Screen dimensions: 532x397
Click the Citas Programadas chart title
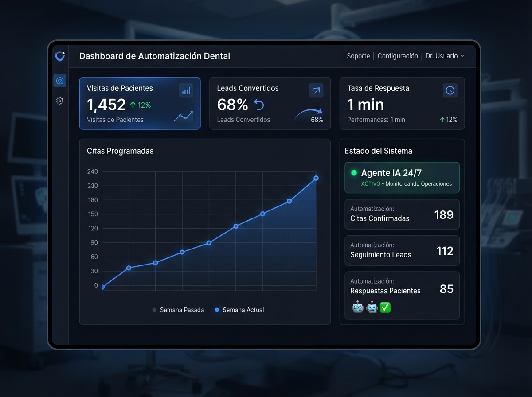coord(120,151)
